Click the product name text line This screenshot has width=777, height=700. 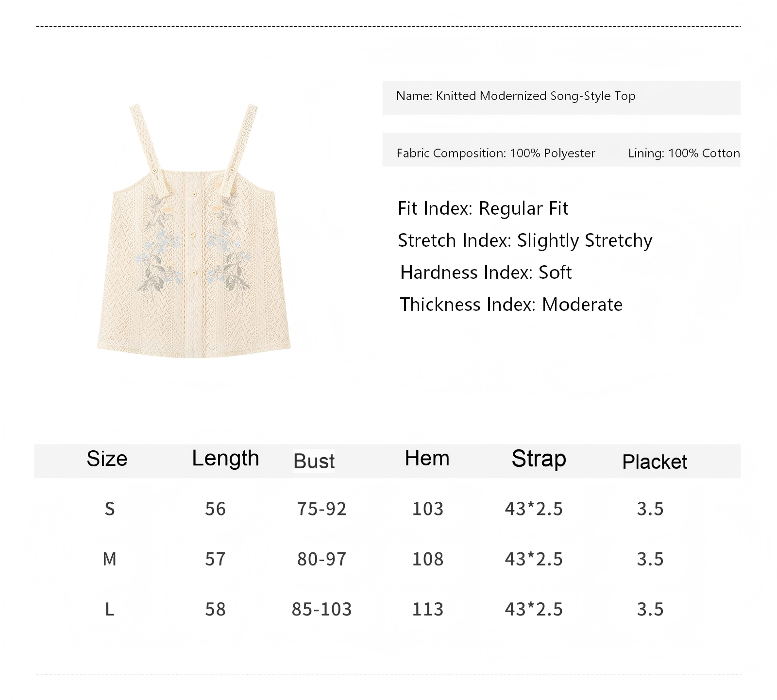tap(516, 96)
